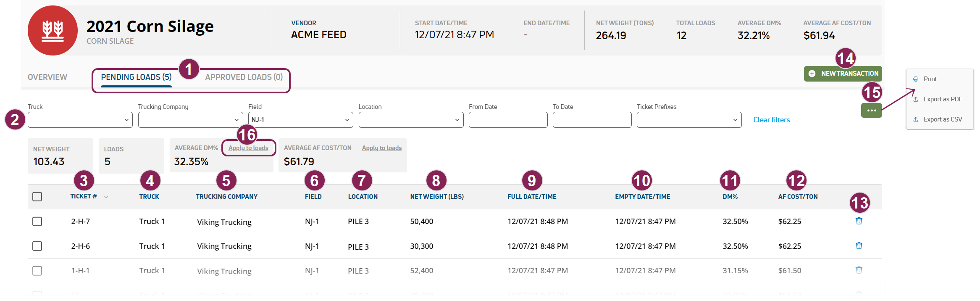Go to the Overview tab
Screen dimensions: 980x301
point(47,77)
